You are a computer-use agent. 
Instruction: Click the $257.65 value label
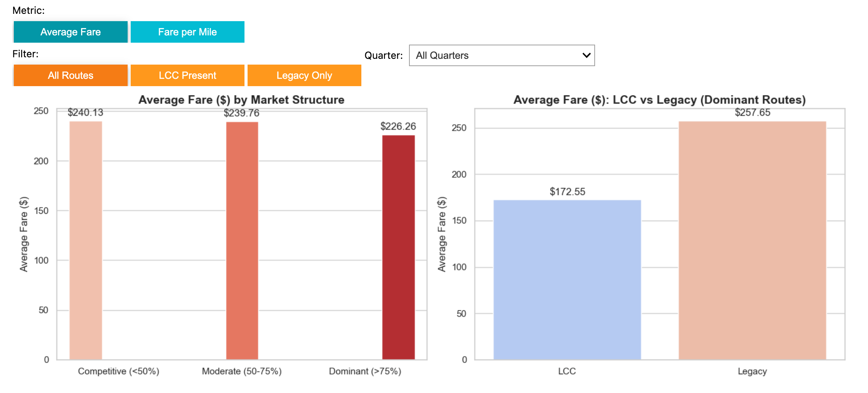tap(753, 112)
